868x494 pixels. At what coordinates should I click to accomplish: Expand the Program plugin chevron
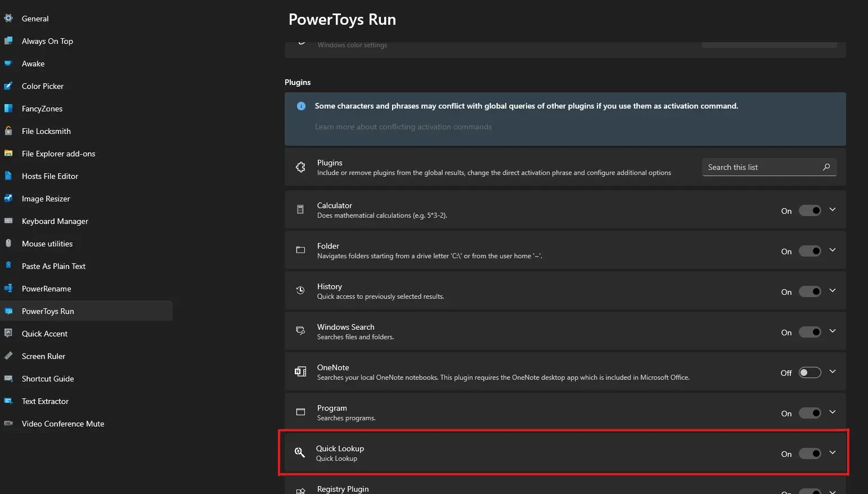833,412
